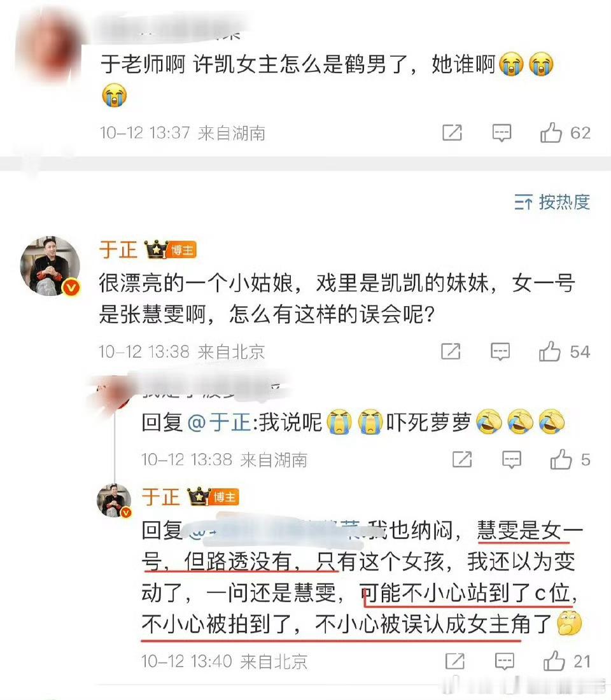Share the 13:38 Hunan nested reply
The image size is (611, 700).
pos(462,459)
